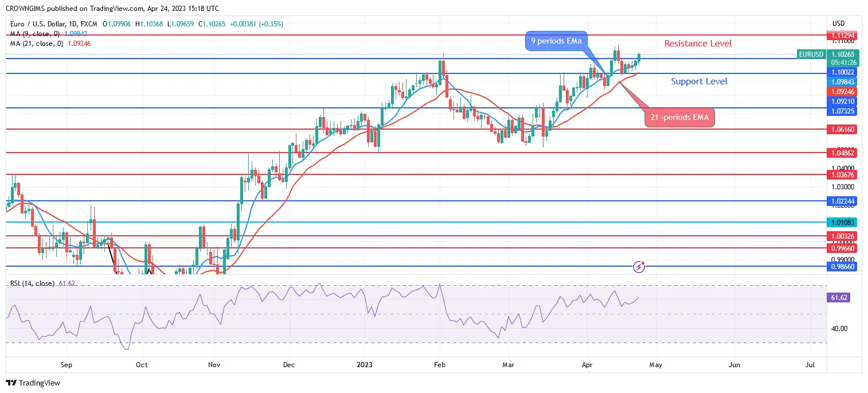Click the 2023 label on the time axis
868x393 pixels.
pos(365,364)
